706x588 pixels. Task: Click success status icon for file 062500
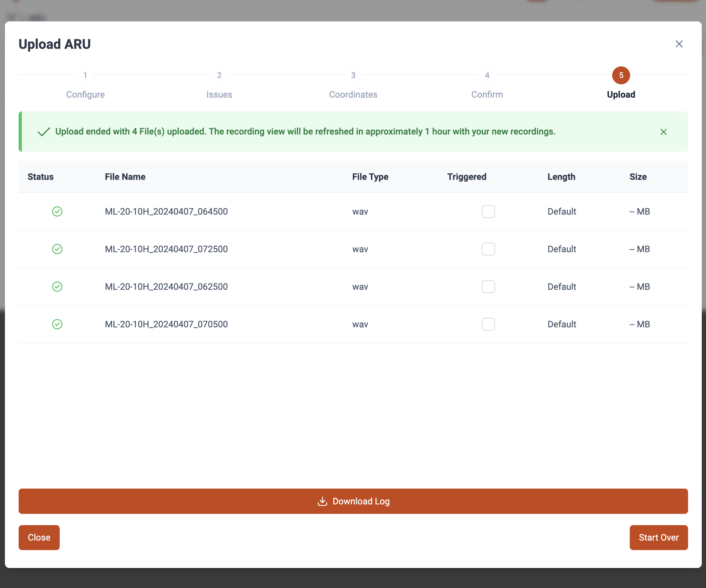pos(57,287)
